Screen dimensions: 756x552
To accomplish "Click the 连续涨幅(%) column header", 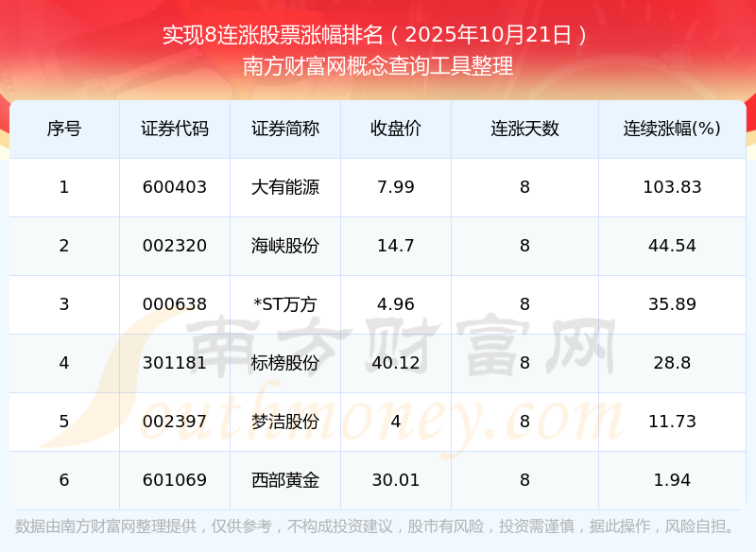I will click(x=672, y=129).
